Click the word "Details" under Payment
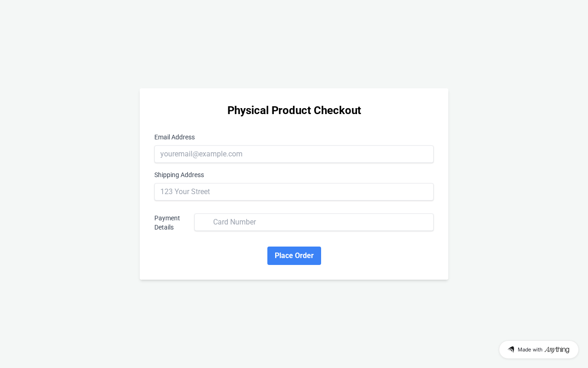 tap(164, 227)
